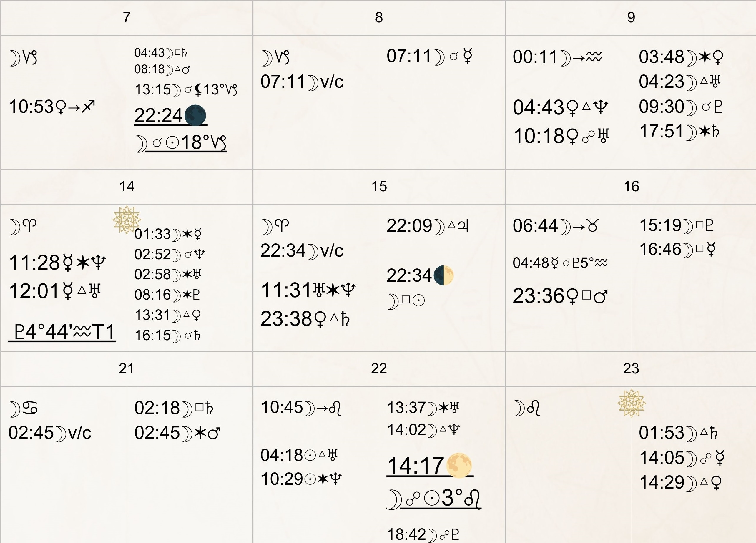Click the new moon icon at 22:24
This screenshot has width=756, height=543.
[x=195, y=115]
